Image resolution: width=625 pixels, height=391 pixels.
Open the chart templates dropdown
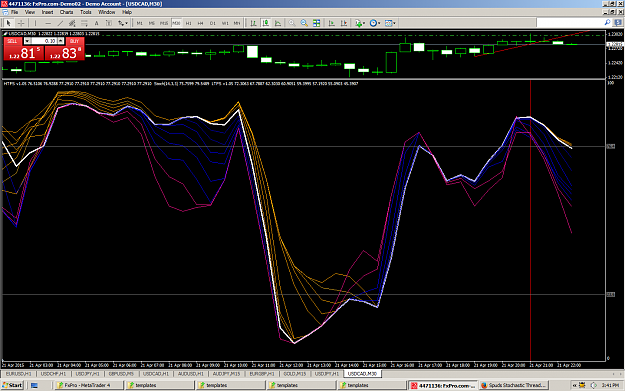coord(390,23)
